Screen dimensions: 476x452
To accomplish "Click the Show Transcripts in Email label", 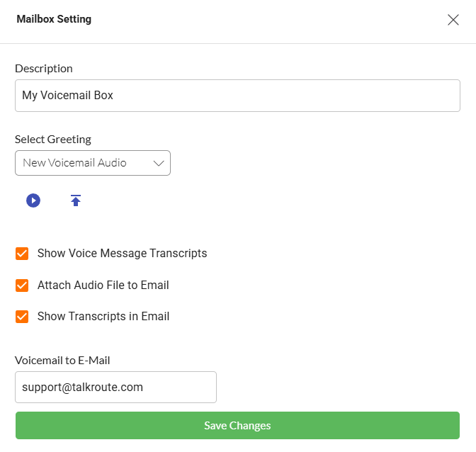I will click(103, 317).
